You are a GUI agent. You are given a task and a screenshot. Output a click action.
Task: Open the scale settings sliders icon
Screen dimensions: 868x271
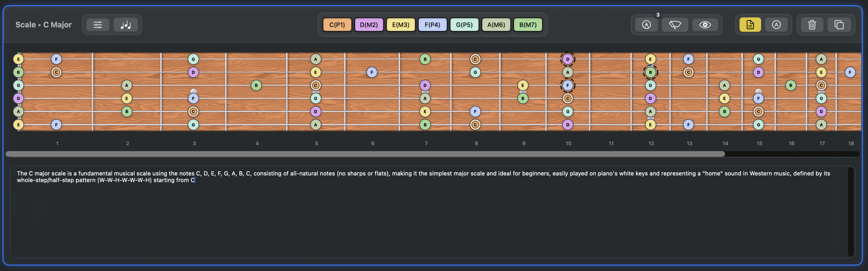pos(97,24)
